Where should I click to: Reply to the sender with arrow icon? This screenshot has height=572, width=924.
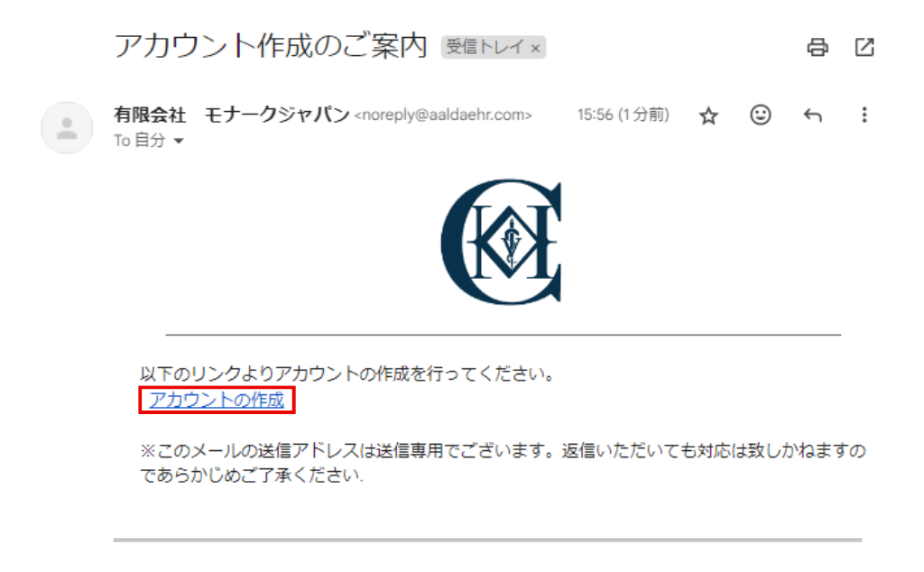[813, 115]
